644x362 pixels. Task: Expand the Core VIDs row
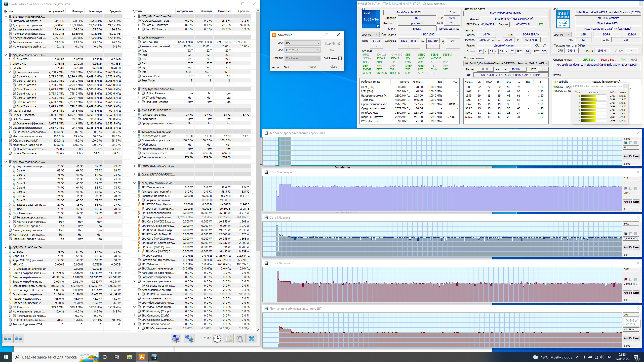[10, 59]
